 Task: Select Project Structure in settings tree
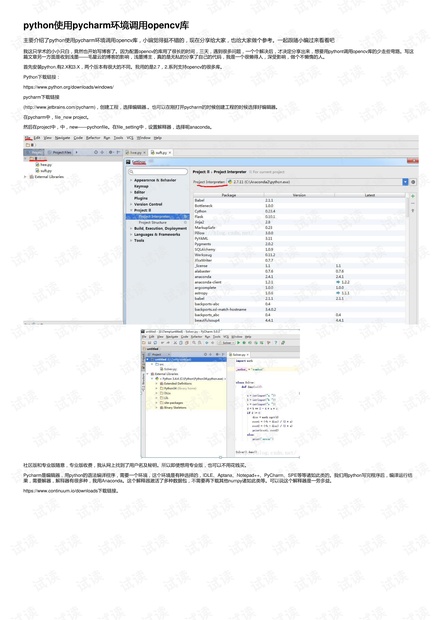[x=153, y=223]
